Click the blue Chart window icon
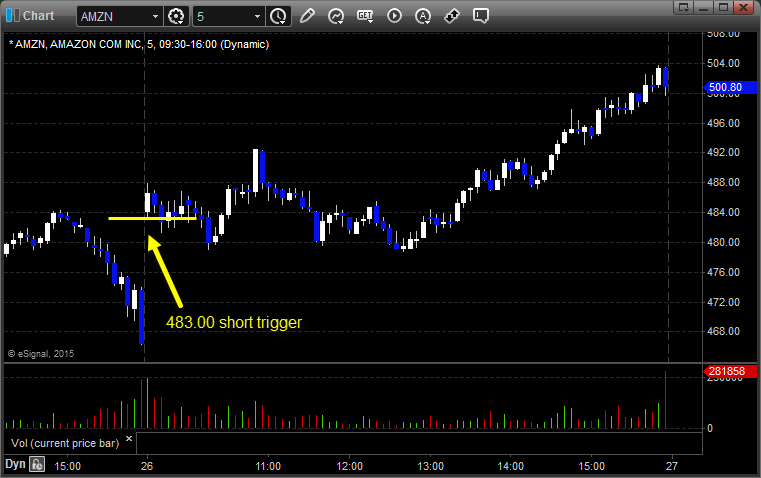The image size is (761, 478). tap(12, 16)
